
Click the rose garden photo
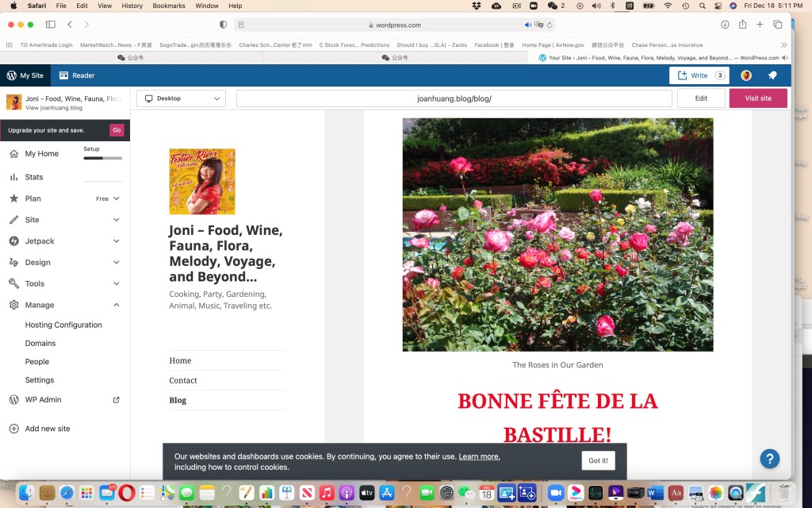pos(557,234)
